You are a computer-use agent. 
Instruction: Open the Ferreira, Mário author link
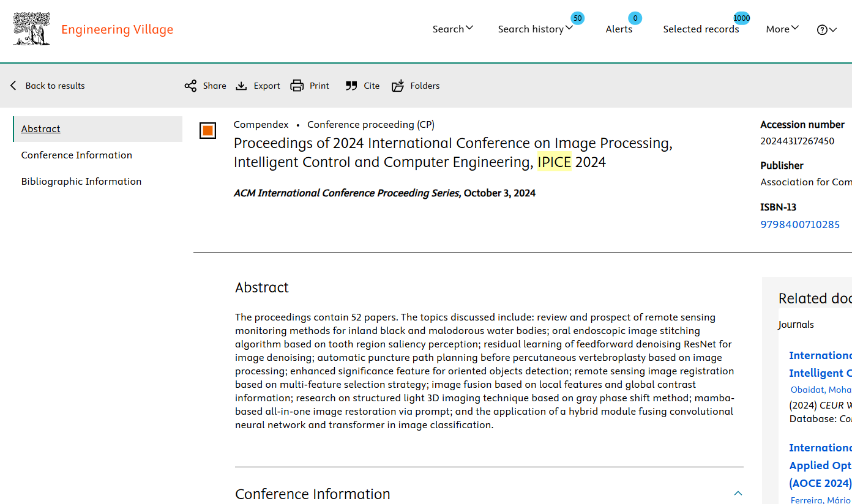[x=821, y=500]
